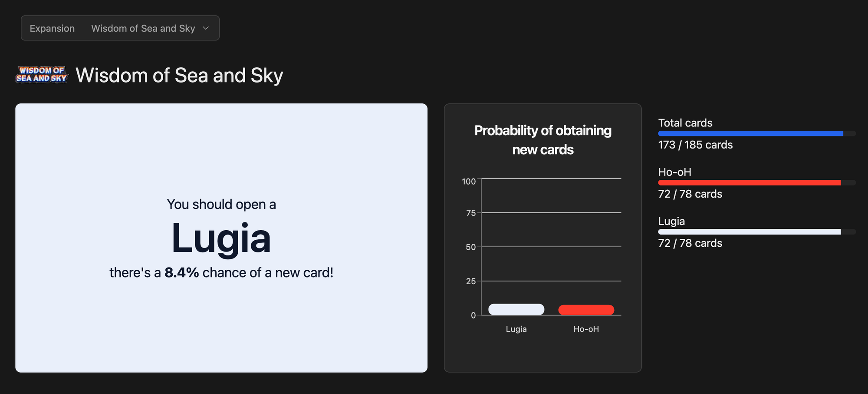Click the Ho-oH pack label above red bar
868x394 pixels.
674,172
